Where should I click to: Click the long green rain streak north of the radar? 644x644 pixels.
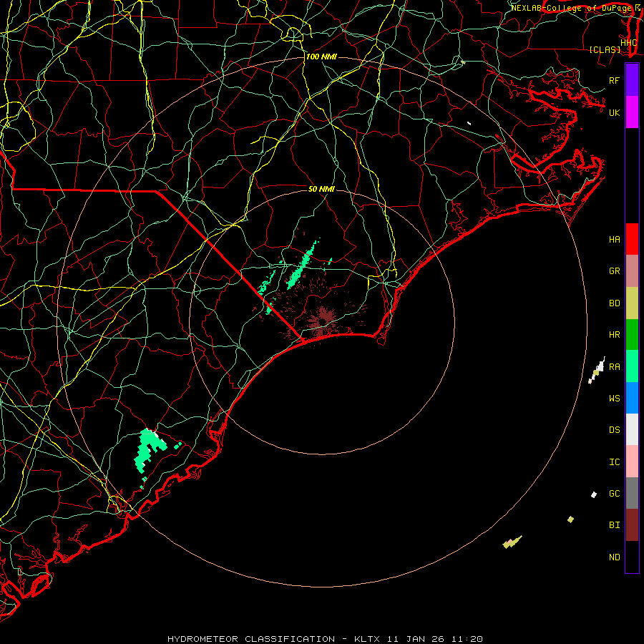click(x=302, y=265)
